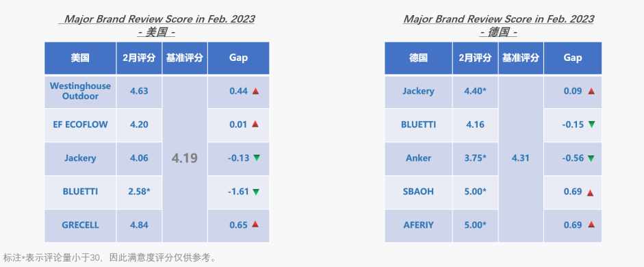The image size is (644, 267).
Task: Click the US table title heading
Action: point(157,25)
